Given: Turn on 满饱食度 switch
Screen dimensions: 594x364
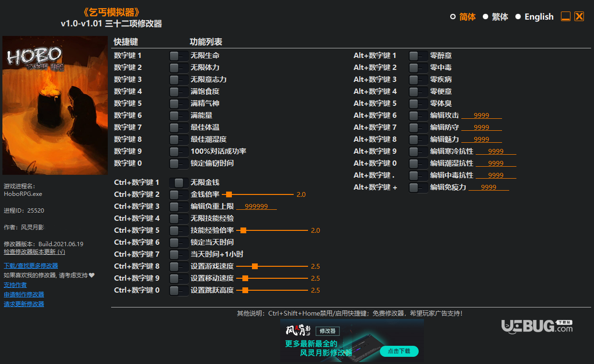Looking at the screenshot, I should pos(179,91).
